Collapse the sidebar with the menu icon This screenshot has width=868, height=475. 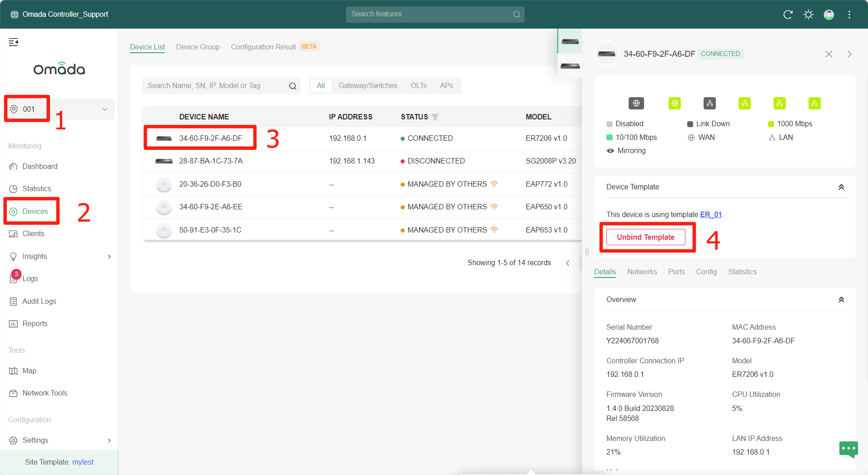(x=14, y=42)
